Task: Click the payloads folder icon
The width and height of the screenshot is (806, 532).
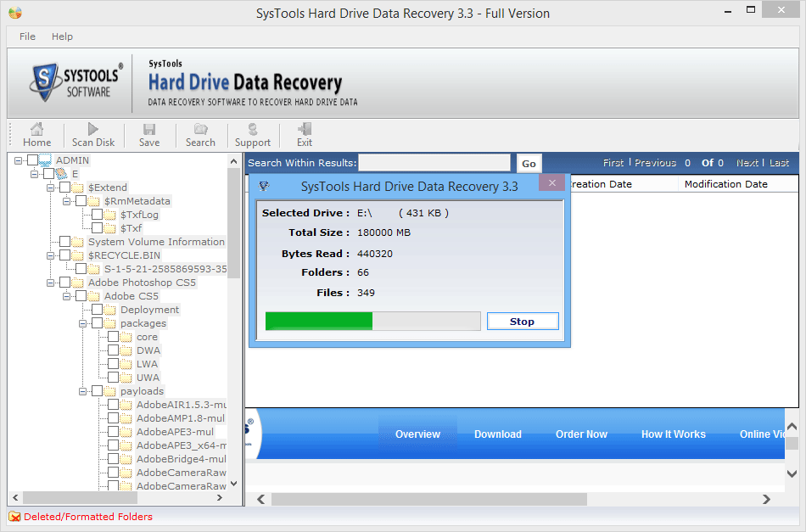Action: 110,391
